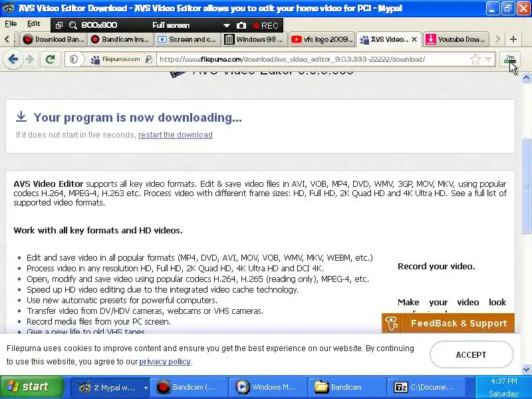The width and height of the screenshot is (532, 399).
Task: Switch to Bandicam recorder in taskbar
Action: click(x=188, y=387)
